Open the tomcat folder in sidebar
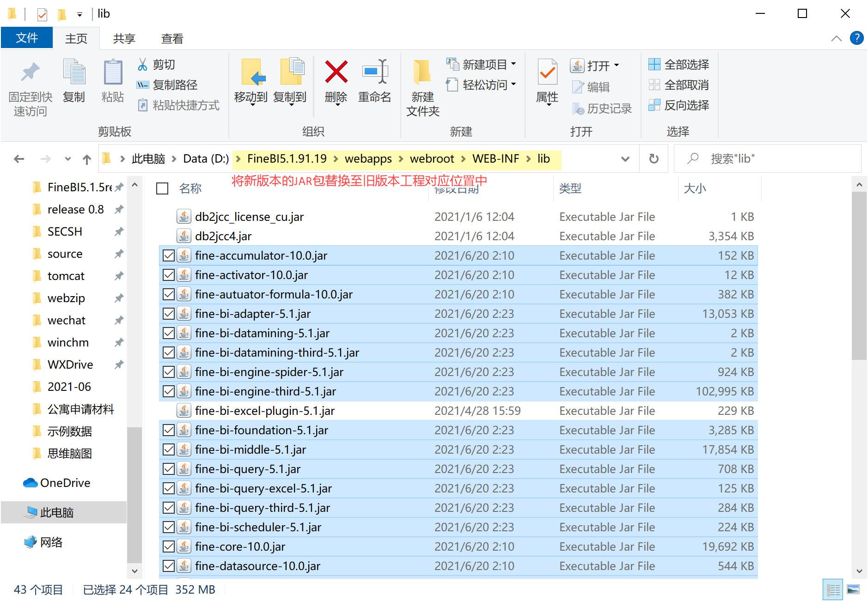 [x=66, y=276]
